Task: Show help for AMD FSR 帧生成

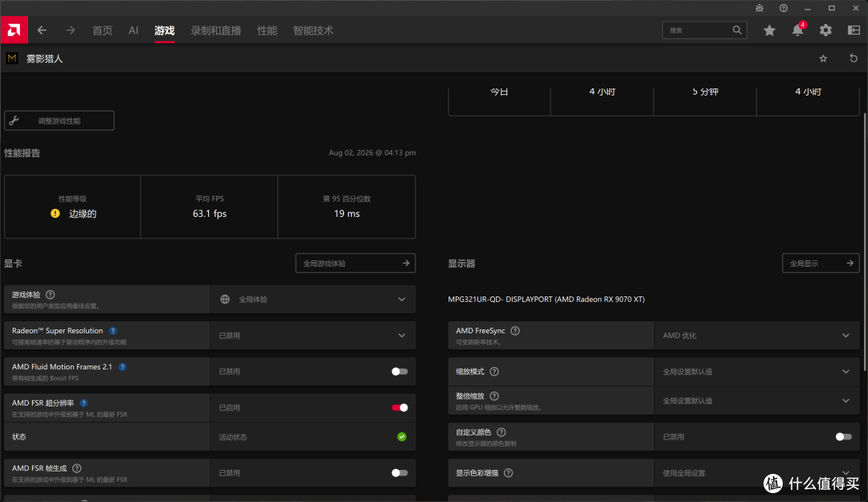Action: click(x=77, y=468)
